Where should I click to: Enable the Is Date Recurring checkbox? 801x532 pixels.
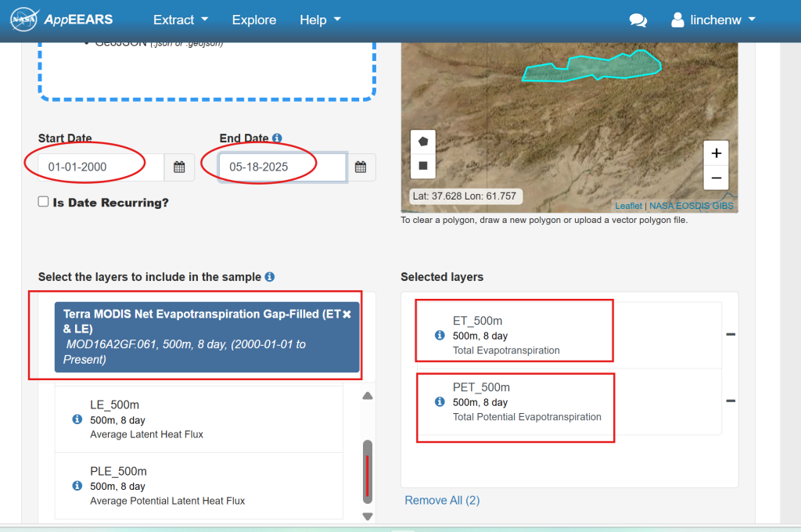click(44, 202)
